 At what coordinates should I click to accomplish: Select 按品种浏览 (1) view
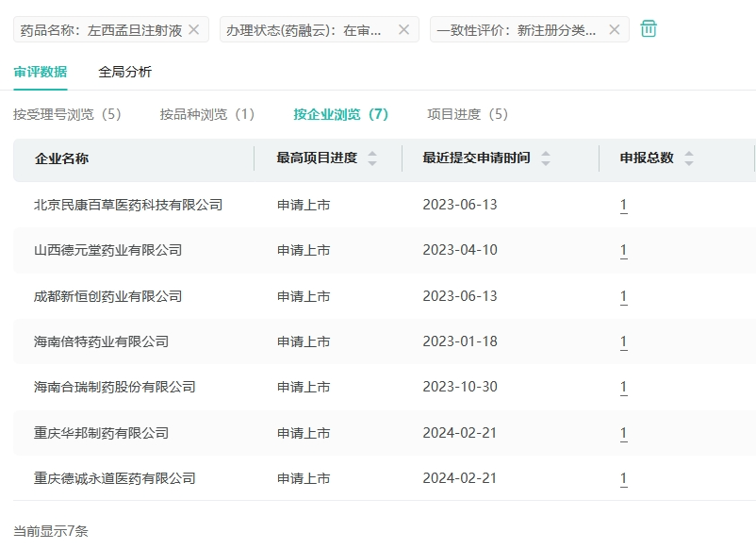point(207,114)
